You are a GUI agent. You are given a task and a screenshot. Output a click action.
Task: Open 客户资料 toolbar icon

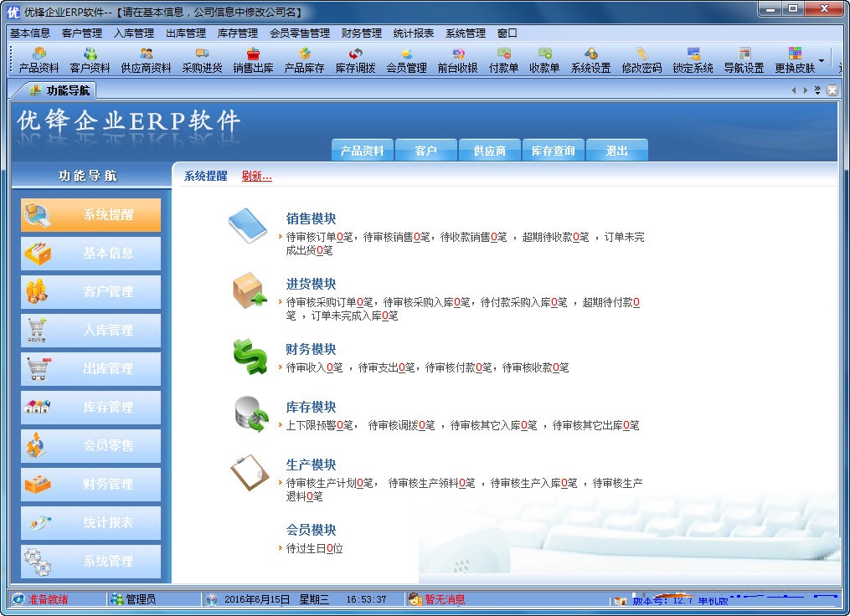(x=90, y=60)
